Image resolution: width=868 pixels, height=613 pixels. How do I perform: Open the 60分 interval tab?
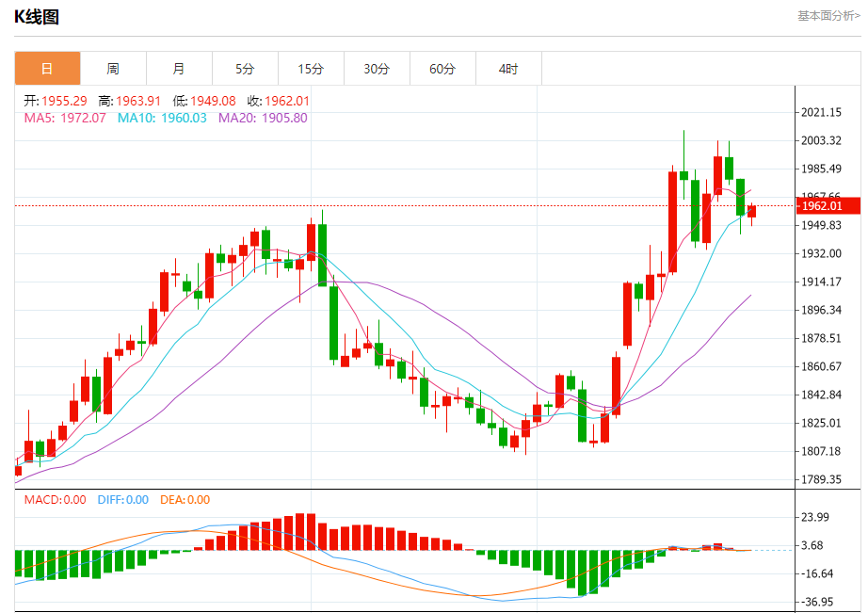(x=442, y=69)
